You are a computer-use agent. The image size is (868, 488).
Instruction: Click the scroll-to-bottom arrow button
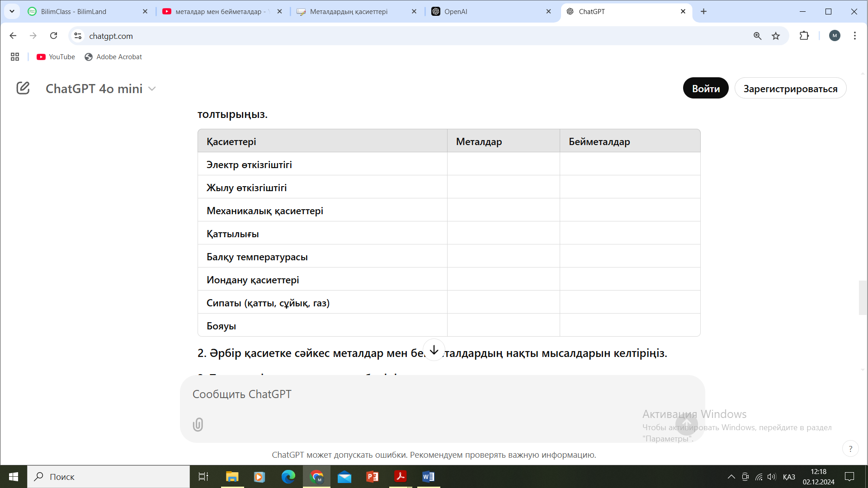click(x=434, y=350)
